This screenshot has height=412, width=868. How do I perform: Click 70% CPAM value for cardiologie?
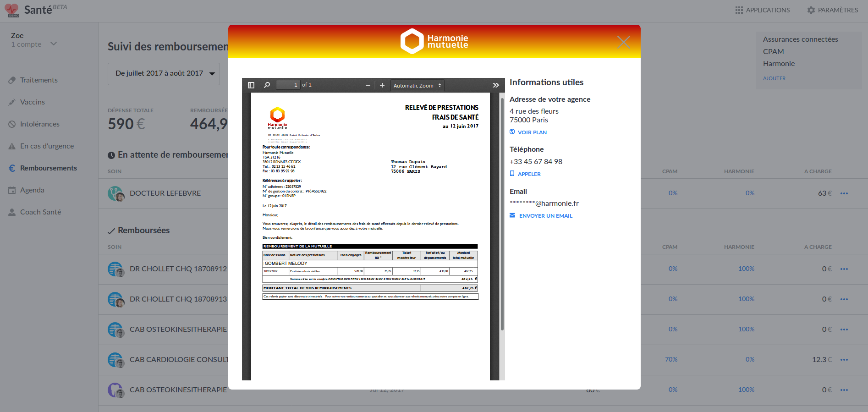(671, 360)
